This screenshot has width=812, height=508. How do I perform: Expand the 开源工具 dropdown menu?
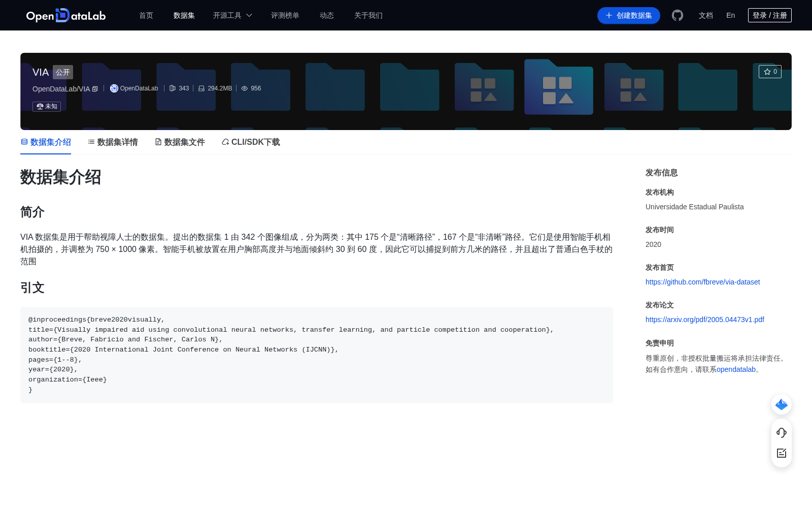click(x=232, y=15)
